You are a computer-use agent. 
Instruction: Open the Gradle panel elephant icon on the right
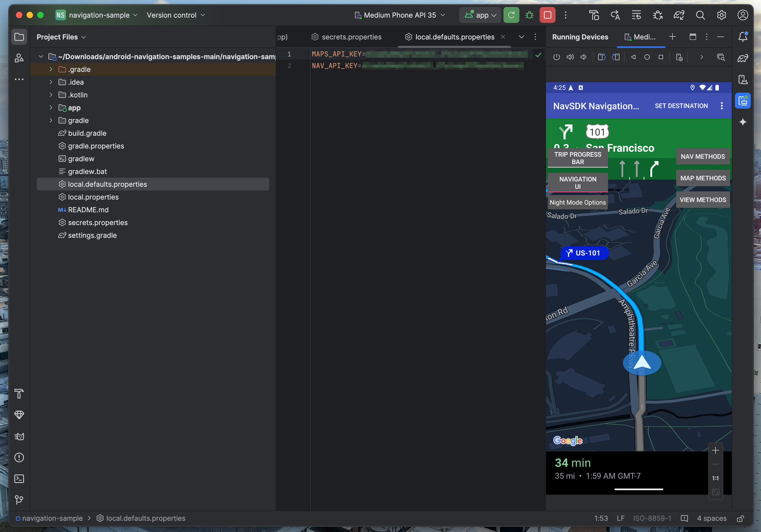743,58
